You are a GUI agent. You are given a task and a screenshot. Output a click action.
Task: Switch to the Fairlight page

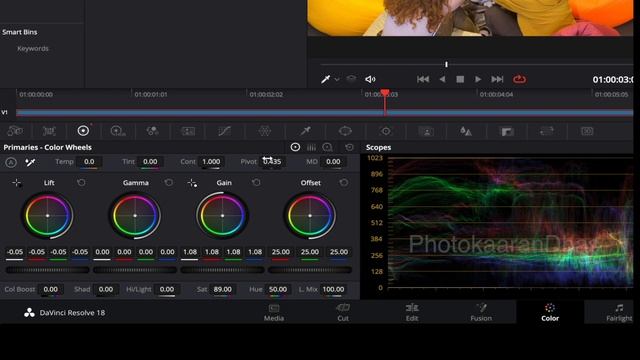[x=619, y=313]
